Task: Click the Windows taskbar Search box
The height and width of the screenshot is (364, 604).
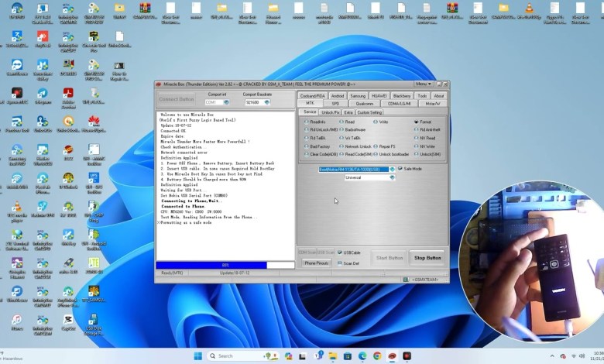Action: (243, 356)
